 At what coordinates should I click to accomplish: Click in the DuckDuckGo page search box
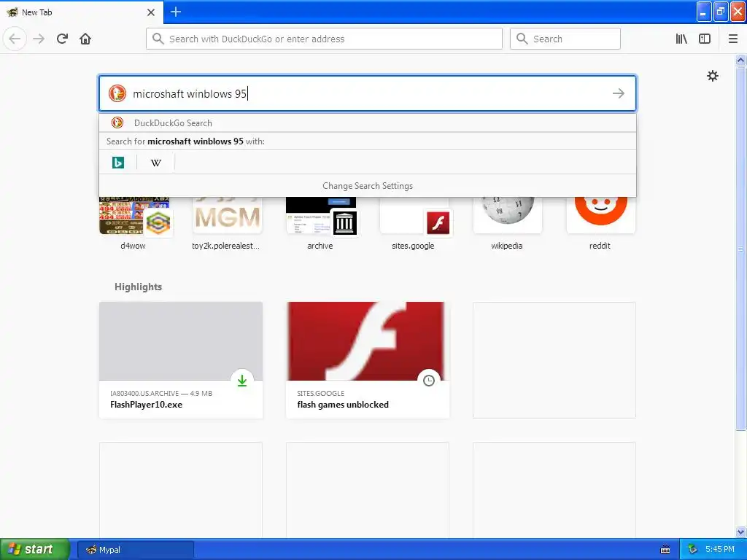pyautogui.click(x=368, y=93)
